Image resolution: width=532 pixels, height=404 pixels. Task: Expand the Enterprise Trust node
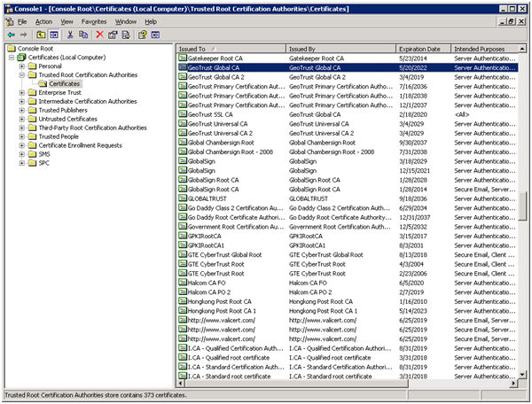21,92
